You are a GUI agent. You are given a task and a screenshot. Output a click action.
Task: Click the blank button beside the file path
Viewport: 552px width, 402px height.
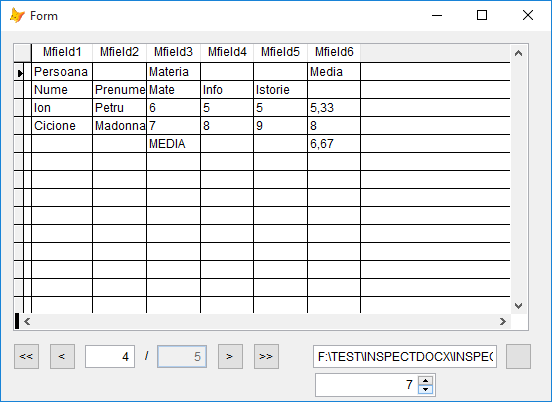pos(518,357)
